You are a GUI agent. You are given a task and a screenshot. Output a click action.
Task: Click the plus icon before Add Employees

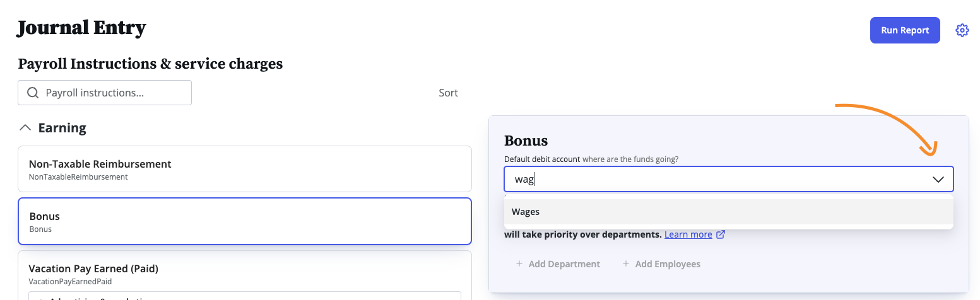tap(626, 263)
